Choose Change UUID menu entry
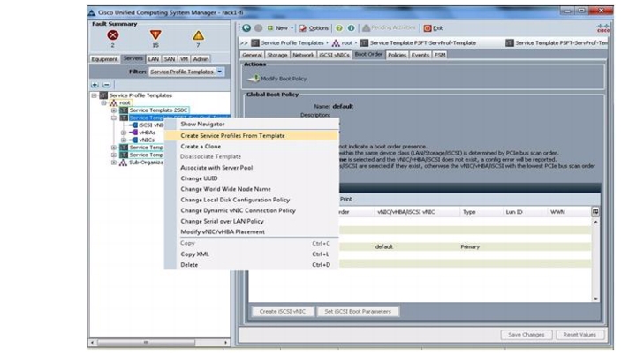This screenshot has height=364, width=621. point(199,178)
